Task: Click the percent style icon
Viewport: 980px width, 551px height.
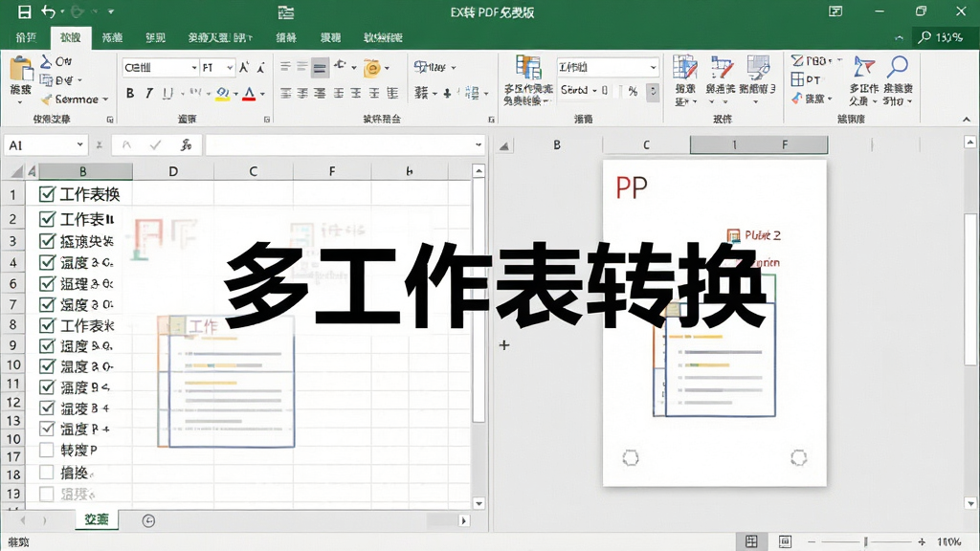Action: click(x=634, y=91)
